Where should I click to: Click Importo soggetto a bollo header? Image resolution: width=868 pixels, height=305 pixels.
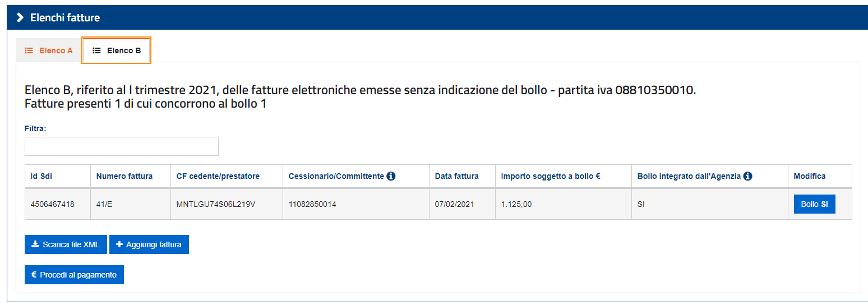coord(551,176)
